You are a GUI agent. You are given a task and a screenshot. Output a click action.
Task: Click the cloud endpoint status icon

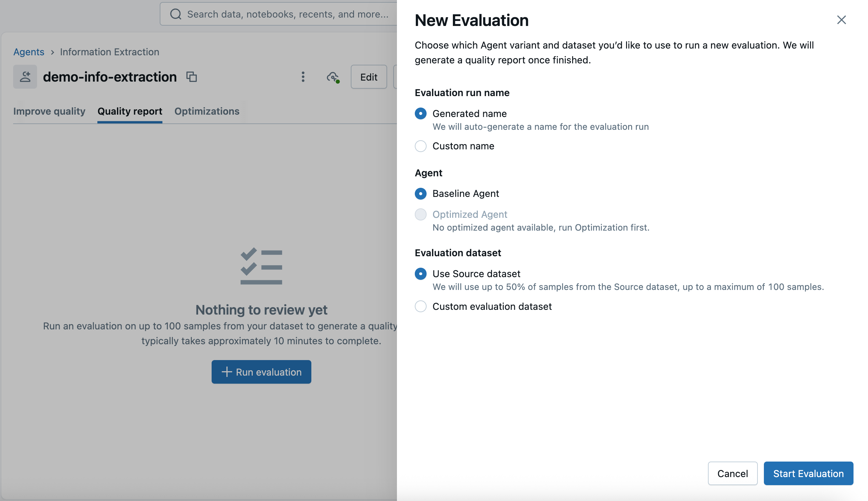(x=333, y=77)
